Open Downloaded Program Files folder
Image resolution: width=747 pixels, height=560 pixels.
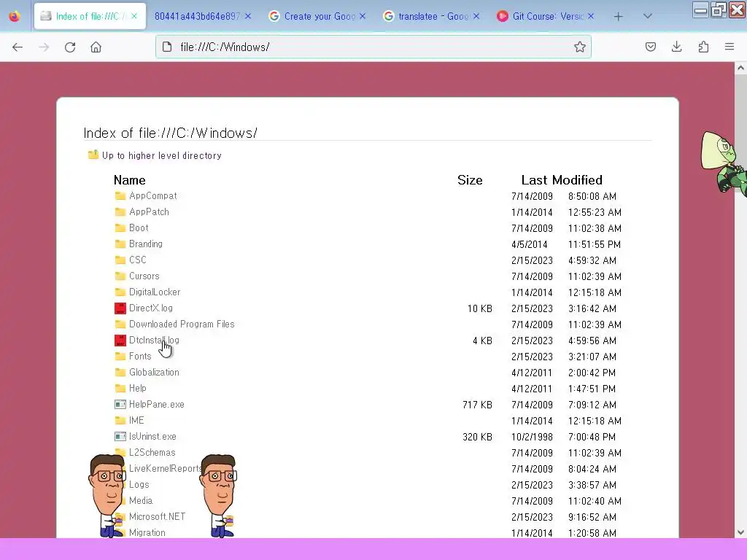[182, 324]
